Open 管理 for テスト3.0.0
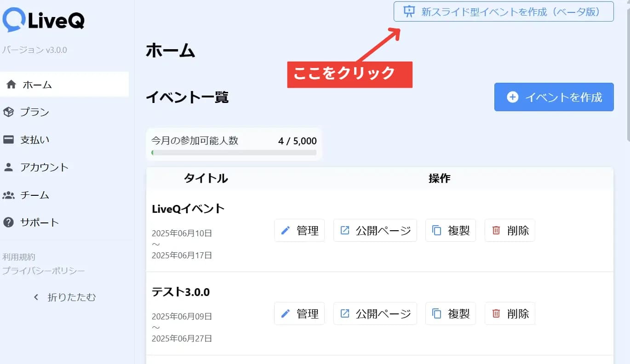Screen dimensions: 630x364 click(299, 313)
